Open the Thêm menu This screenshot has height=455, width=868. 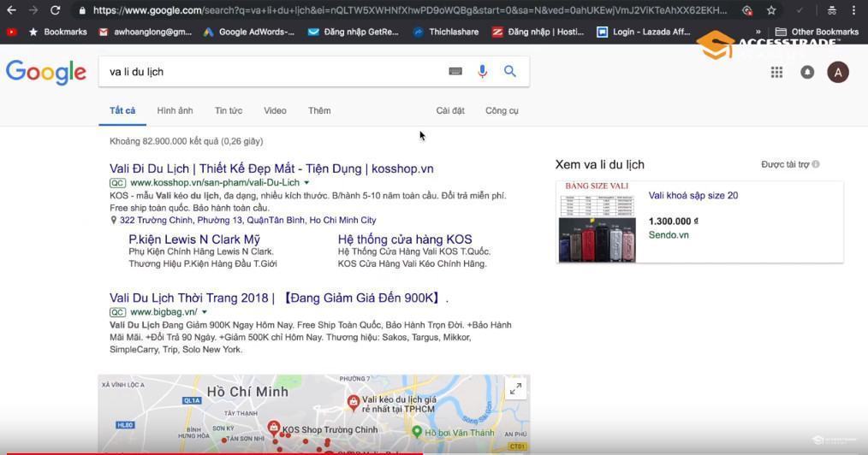(319, 110)
